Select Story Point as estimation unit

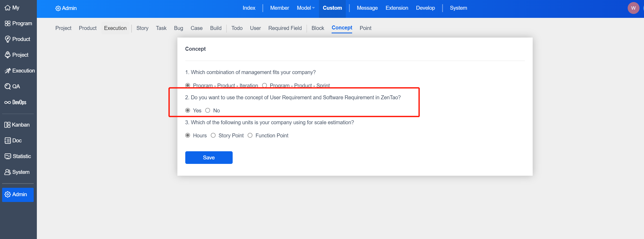[213, 135]
